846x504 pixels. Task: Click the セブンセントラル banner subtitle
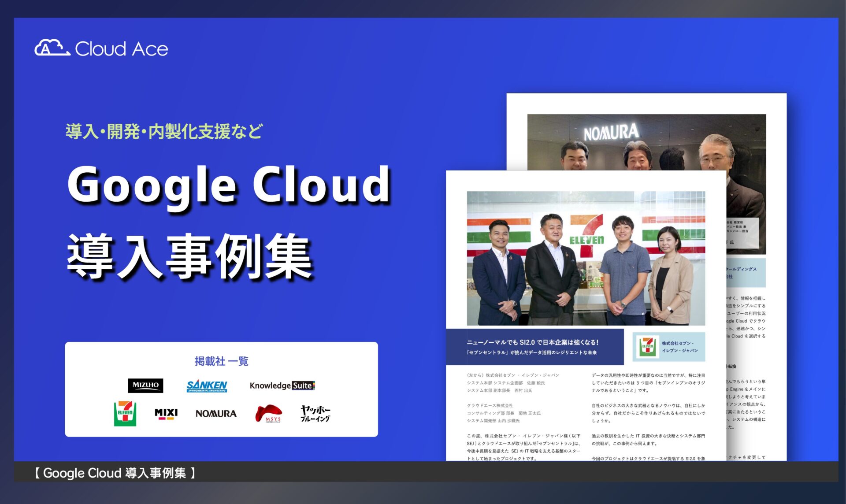coord(532,352)
